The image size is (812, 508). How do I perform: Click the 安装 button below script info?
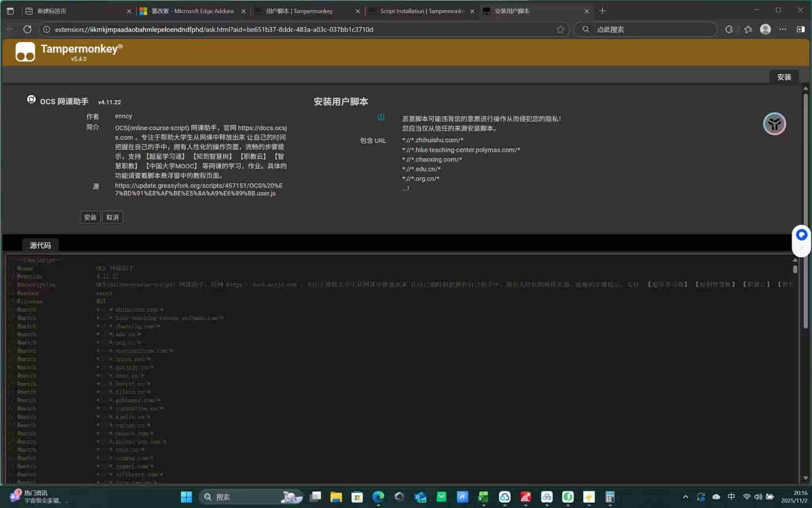(x=90, y=217)
